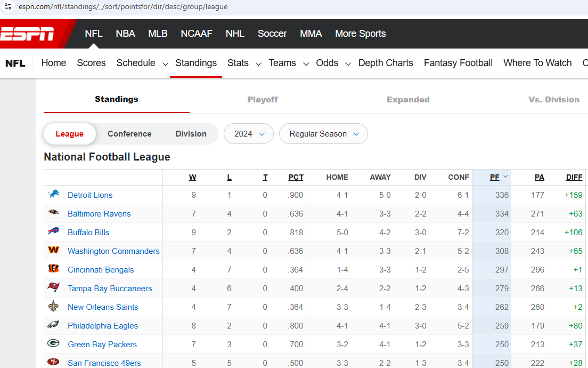The width and height of the screenshot is (588, 368).
Task: Select the League view pill
Action: coord(70,134)
